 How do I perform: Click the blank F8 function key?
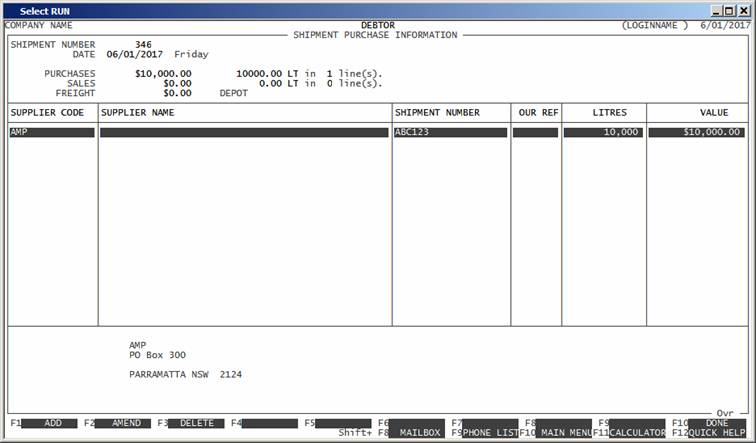point(564,423)
